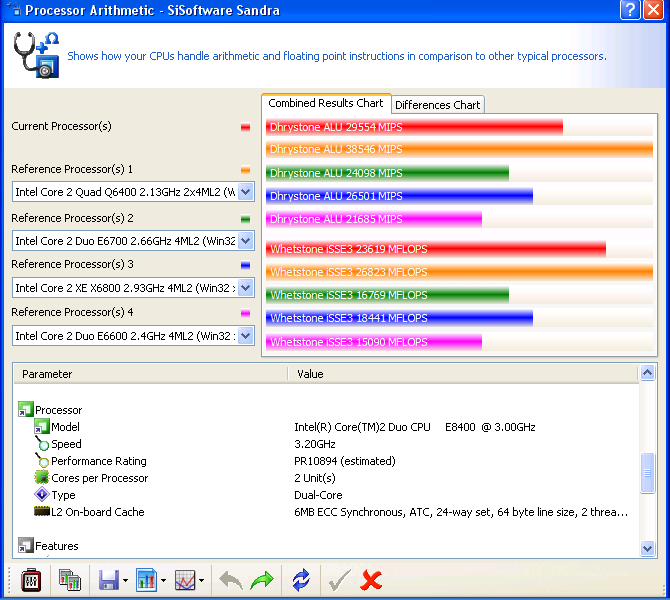This screenshot has width=670, height=600.
Task: Click the blue Dhrystone ALU 26501 MIPS bar
Action: point(399,196)
